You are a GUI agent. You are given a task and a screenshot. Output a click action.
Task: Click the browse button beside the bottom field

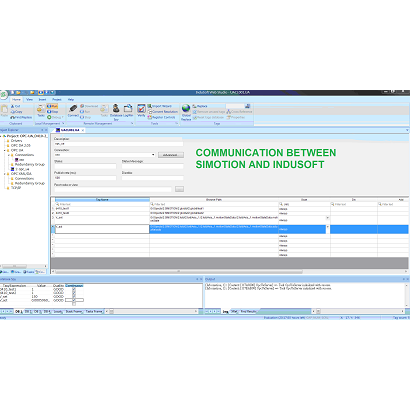click(x=179, y=189)
